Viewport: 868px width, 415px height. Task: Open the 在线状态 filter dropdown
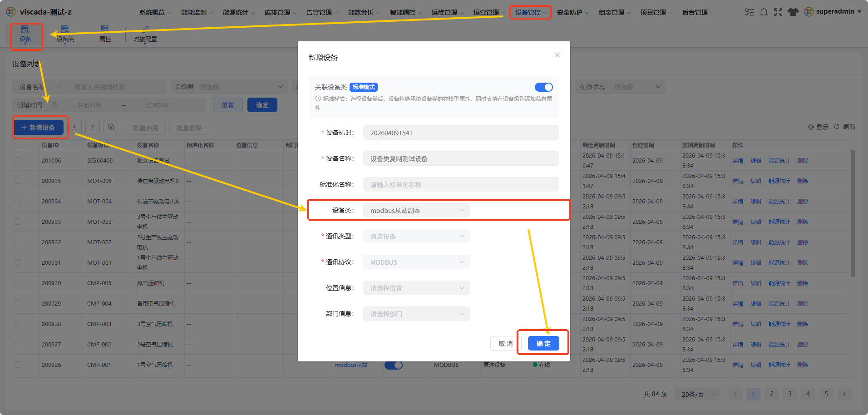click(x=620, y=87)
